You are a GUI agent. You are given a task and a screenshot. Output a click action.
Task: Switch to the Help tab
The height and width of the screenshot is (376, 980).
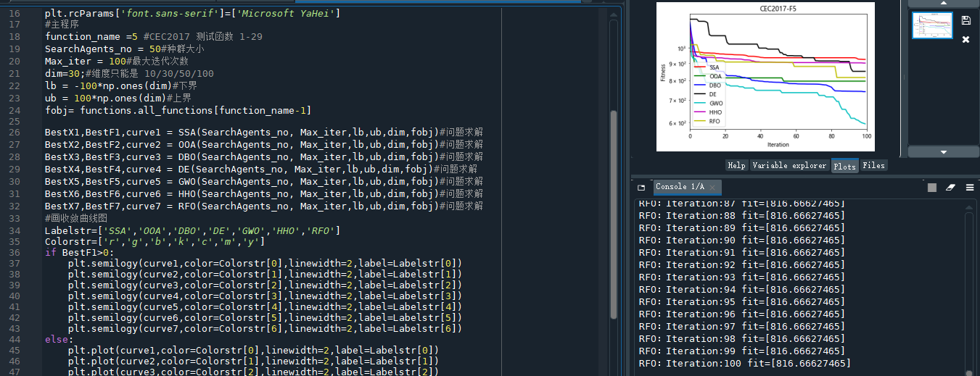(736, 165)
